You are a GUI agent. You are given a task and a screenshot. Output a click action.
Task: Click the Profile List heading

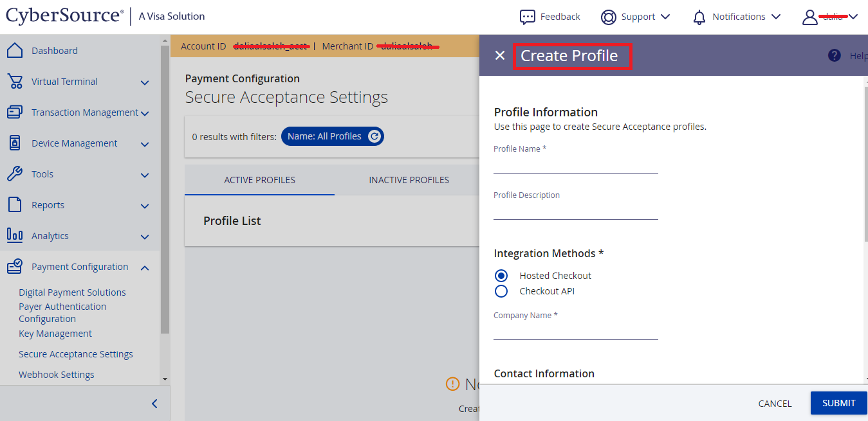tap(232, 221)
